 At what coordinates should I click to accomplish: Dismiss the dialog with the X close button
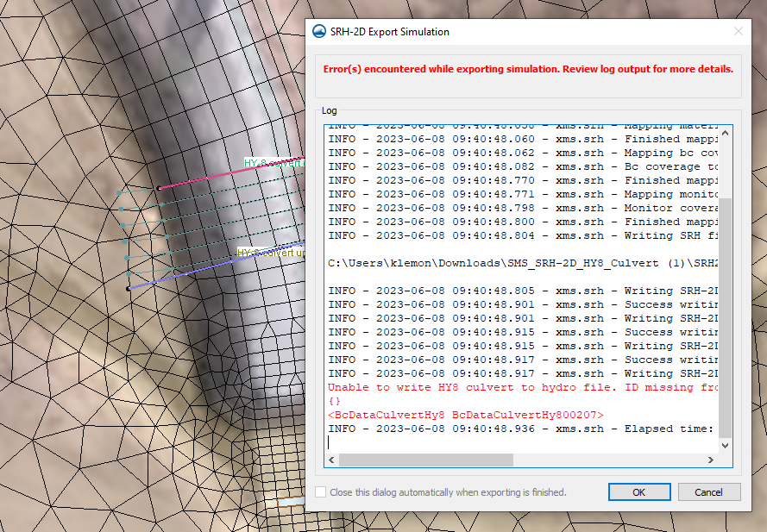point(738,31)
